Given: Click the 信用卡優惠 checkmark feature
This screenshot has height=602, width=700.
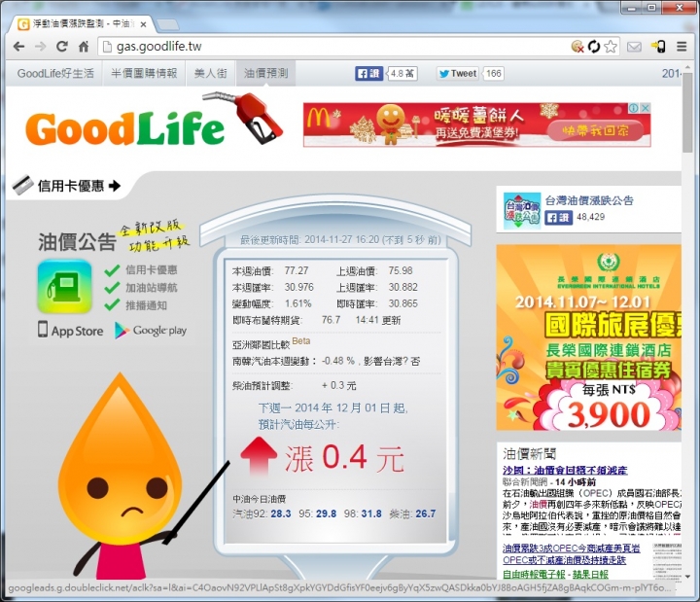Looking at the screenshot, I should click(141, 270).
